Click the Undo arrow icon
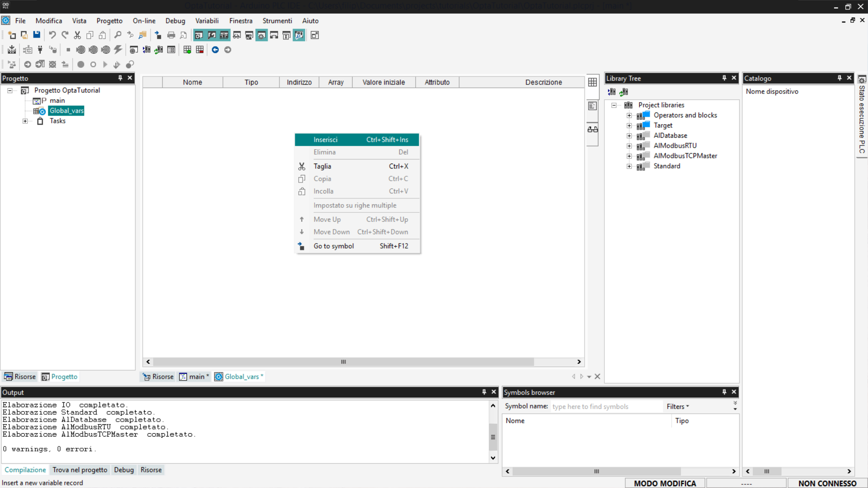868x488 pixels. (x=52, y=35)
